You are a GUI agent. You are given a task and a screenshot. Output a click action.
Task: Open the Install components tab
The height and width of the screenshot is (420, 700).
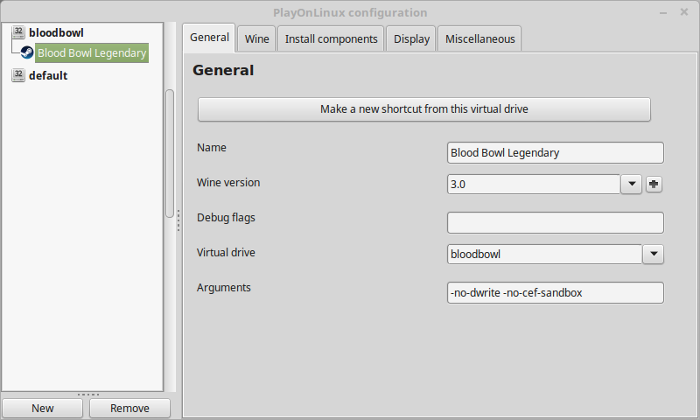[331, 39]
